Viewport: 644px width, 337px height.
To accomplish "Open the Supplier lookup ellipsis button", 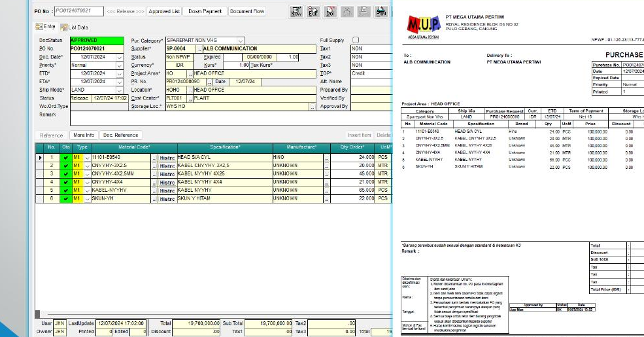I will point(199,49).
